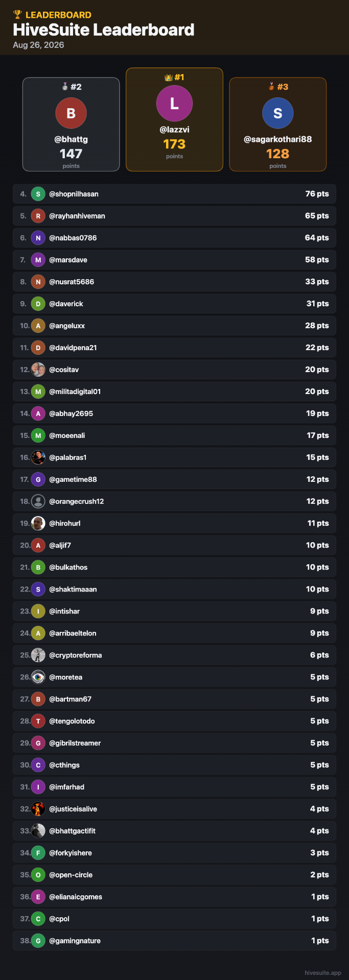
Task: Click the purple L avatar of @lazzvi
Action: coord(174,104)
